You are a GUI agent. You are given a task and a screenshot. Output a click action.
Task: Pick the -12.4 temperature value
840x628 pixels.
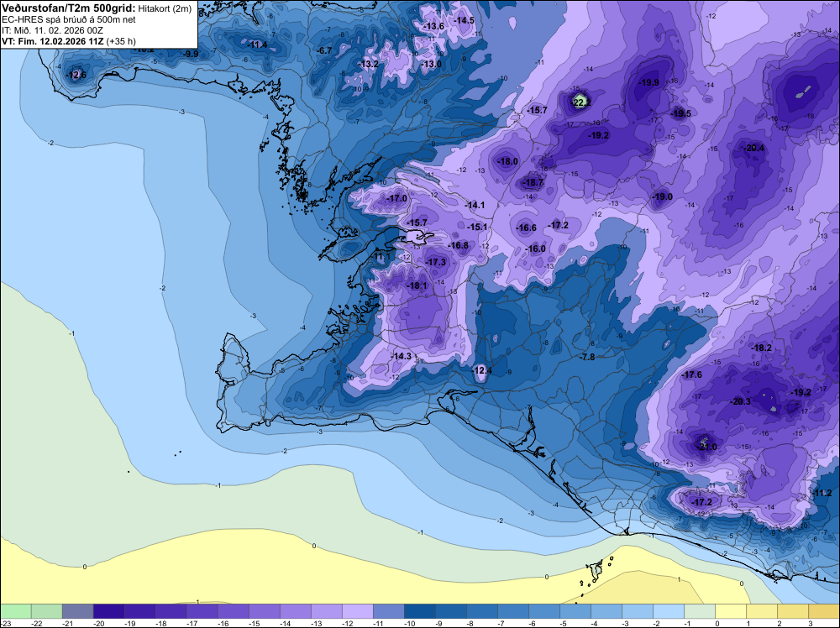point(481,370)
